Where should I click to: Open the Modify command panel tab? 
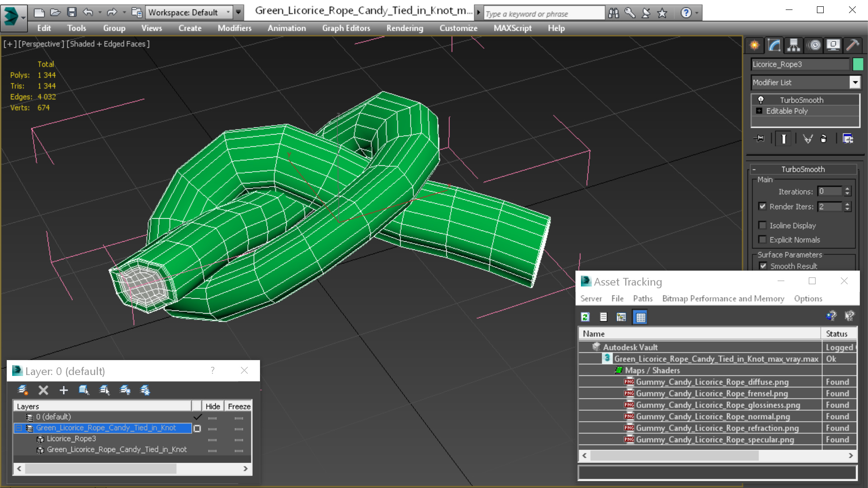(774, 45)
